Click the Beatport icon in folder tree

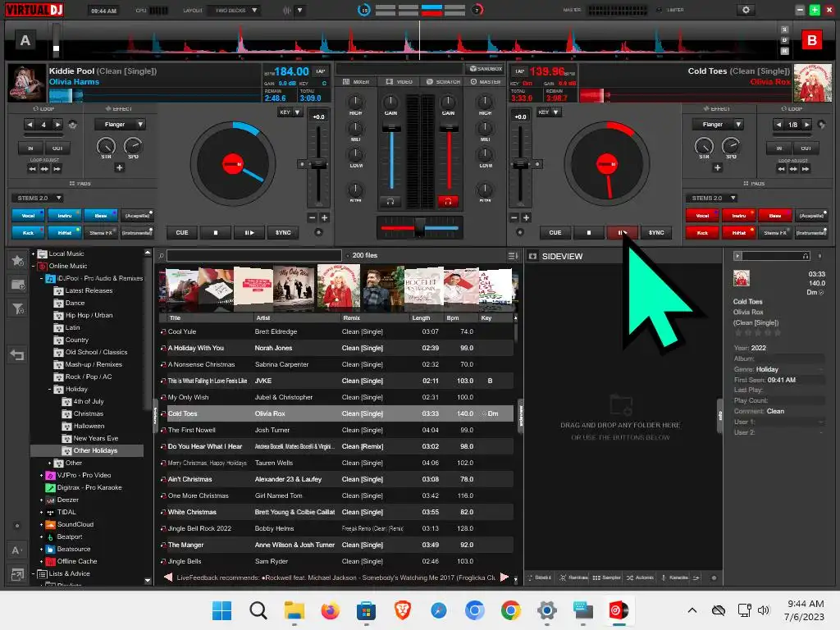point(50,536)
